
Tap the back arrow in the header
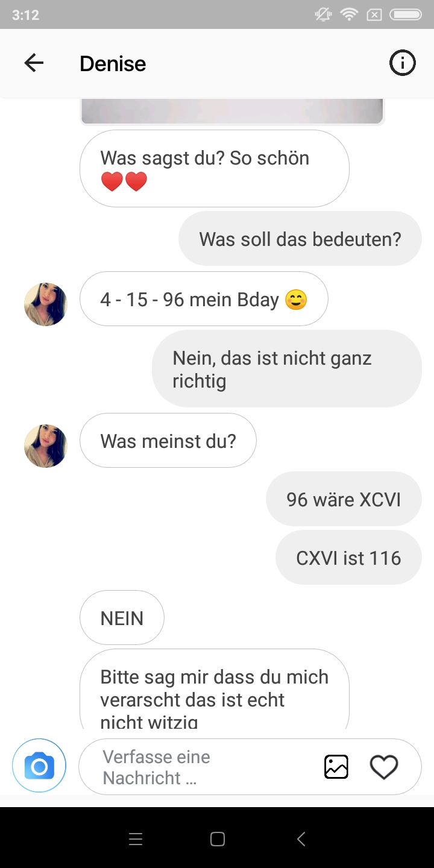(x=34, y=63)
